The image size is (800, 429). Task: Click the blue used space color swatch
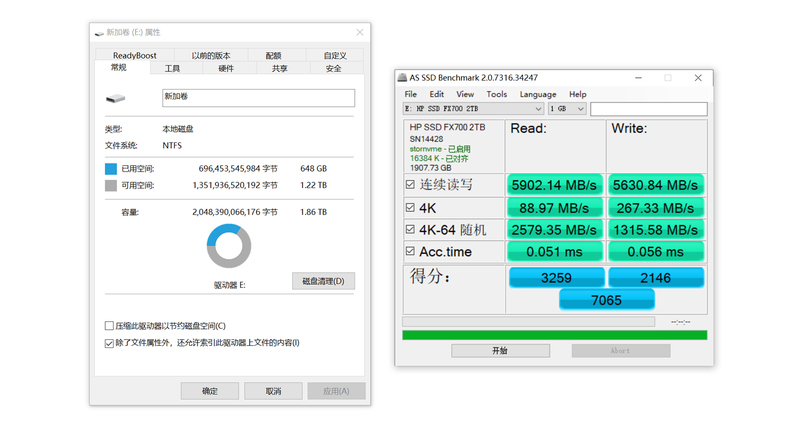[x=111, y=169]
